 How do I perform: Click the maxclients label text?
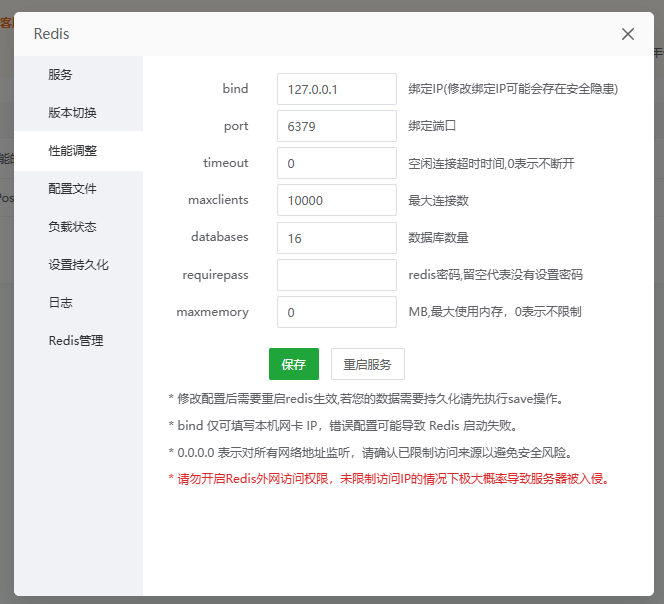click(x=218, y=200)
